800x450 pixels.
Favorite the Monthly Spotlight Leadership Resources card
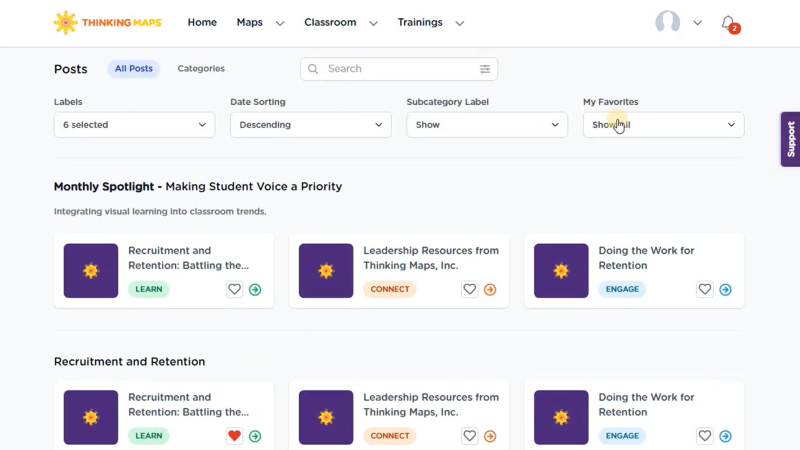469,290
